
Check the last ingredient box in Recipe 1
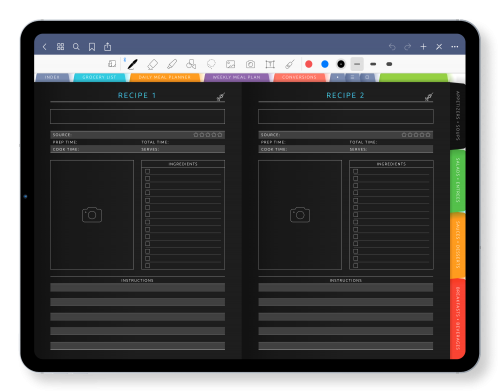coord(147,266)
